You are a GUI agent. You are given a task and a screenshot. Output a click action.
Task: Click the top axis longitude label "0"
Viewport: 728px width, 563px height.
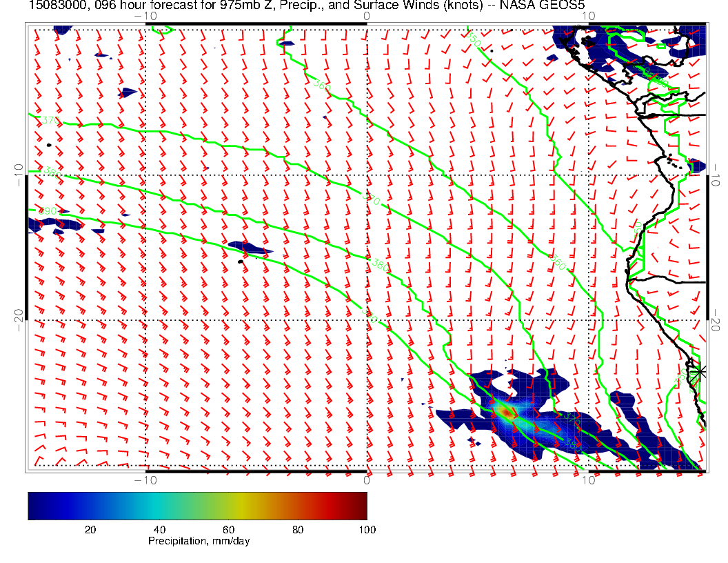click(367, 17)
